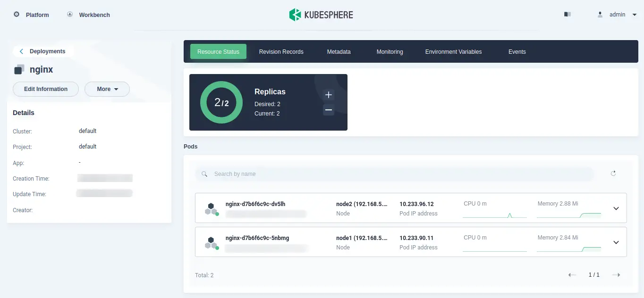
Task: Open the More dropdown menu
Action: tap(107, 89)
